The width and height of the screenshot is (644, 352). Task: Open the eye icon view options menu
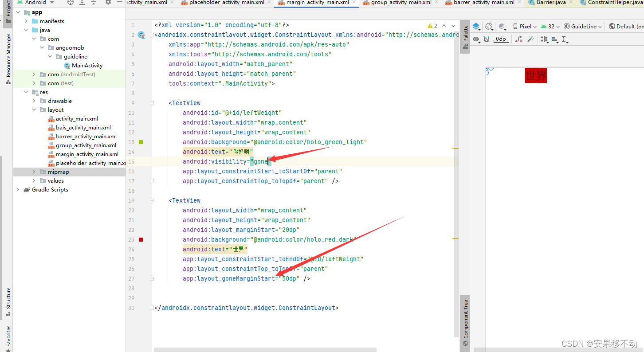pos(476,39)
